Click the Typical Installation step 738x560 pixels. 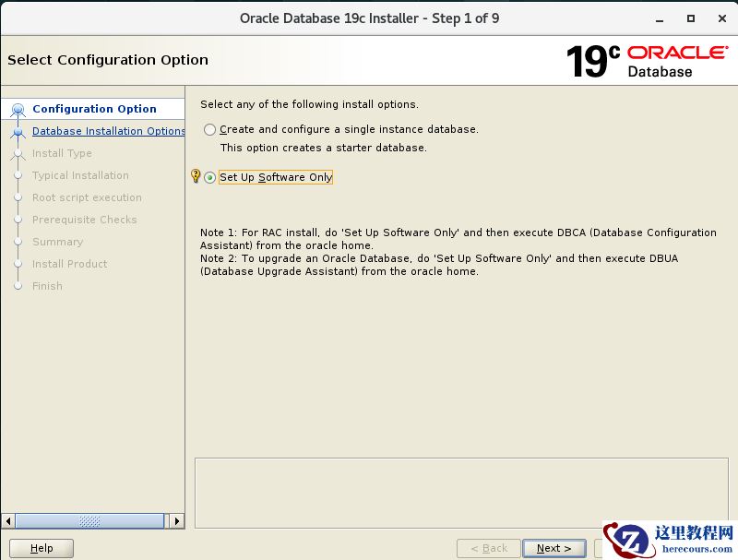click(x=80, y=175)
